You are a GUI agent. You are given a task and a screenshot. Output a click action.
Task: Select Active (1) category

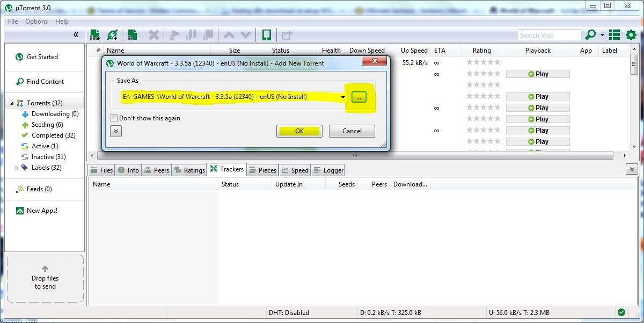pyautogui.click(x=39, y=146)
